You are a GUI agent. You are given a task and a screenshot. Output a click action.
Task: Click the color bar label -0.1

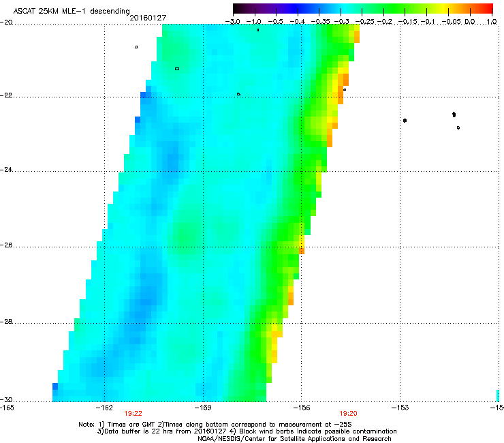(x=428, y=22)
